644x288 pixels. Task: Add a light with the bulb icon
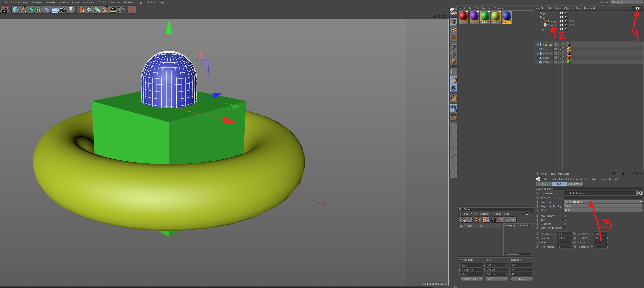point(71,10)
